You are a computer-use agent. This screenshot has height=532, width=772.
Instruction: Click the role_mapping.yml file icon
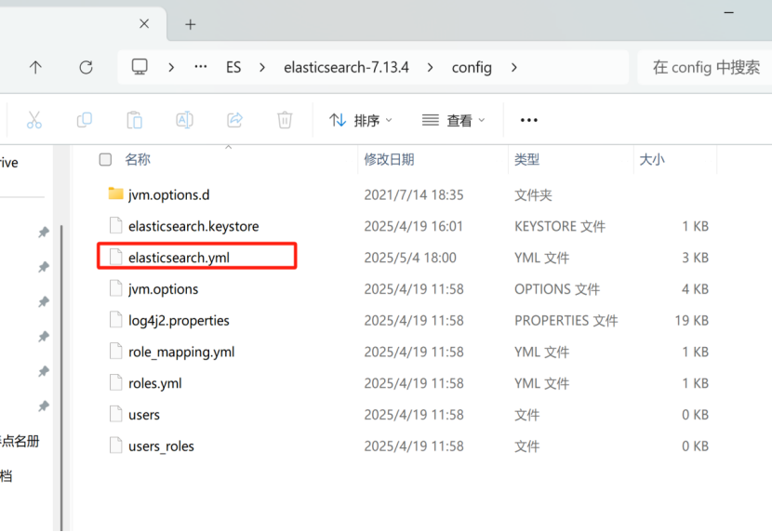tap(115, 352)
